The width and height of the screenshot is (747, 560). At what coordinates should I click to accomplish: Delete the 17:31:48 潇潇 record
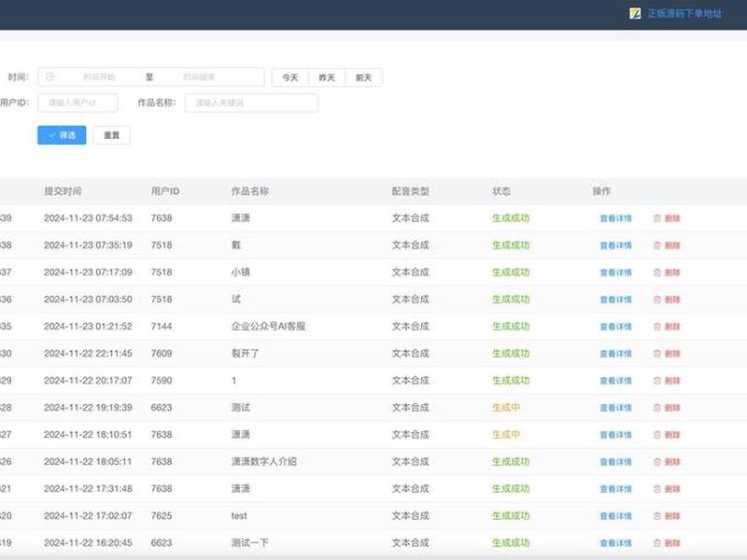pyautogui.click(x=657, y=489)
